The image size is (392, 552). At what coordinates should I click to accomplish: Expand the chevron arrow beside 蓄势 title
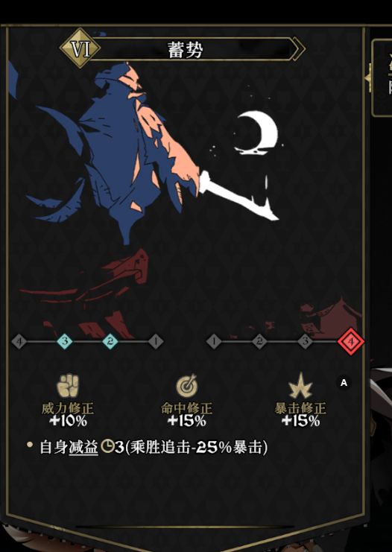coord(299,48)
